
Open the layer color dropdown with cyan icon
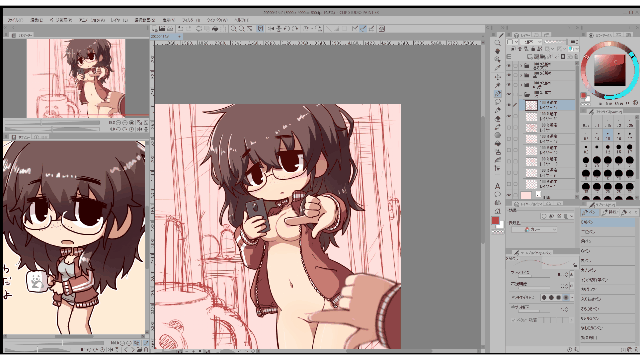pyautogui.click(x=574, y=49)
